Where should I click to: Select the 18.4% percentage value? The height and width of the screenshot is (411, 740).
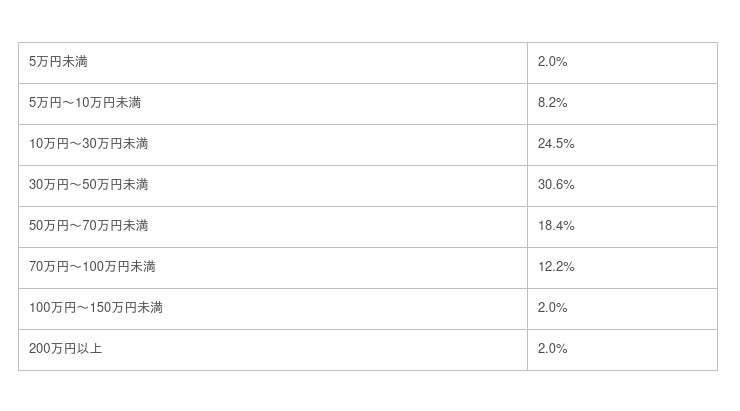pos(556,226)
